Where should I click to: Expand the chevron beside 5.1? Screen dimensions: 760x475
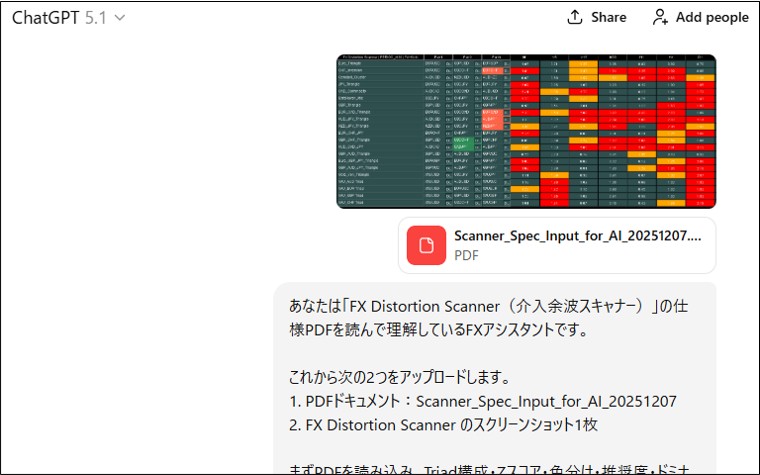(x=120, y=18)
